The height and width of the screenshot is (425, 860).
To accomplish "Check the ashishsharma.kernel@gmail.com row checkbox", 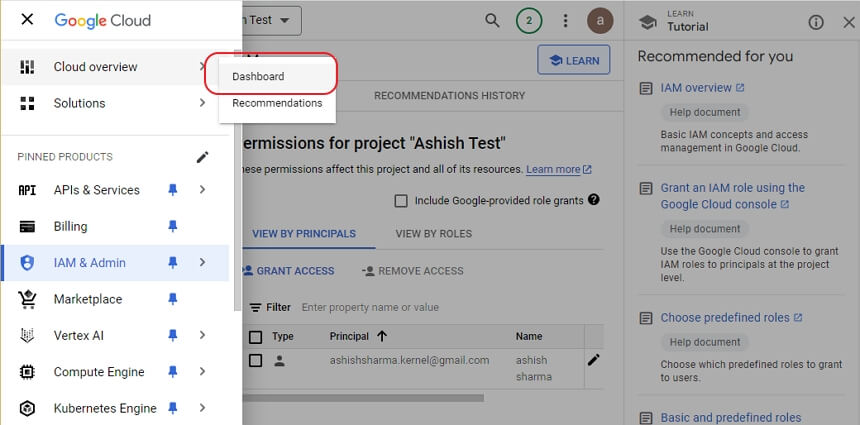I will coord(255,360).
